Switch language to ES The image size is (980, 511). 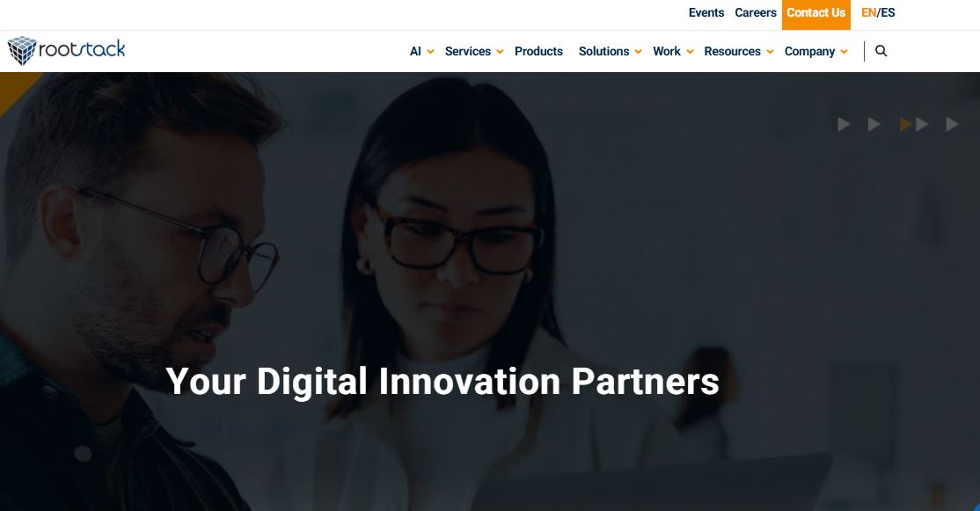(x=889, y=12)
